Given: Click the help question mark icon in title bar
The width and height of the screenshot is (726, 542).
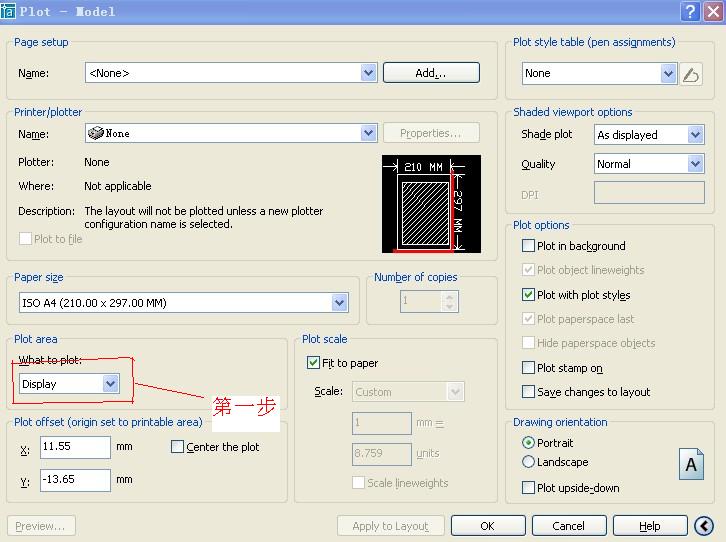Looking at the screenshot, I should click(690, 11).
